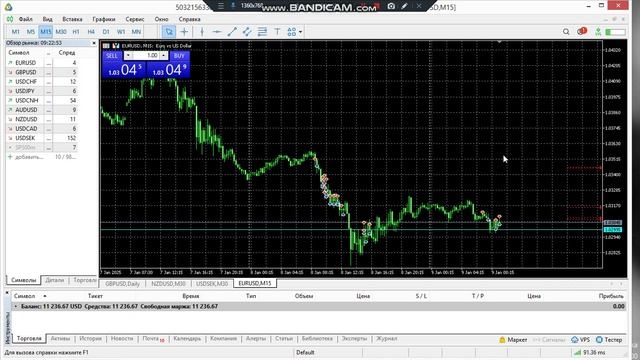Collapse the Баланс summary row arrow
The height and width of the screenshot is (360, 640).
point(16,306)
